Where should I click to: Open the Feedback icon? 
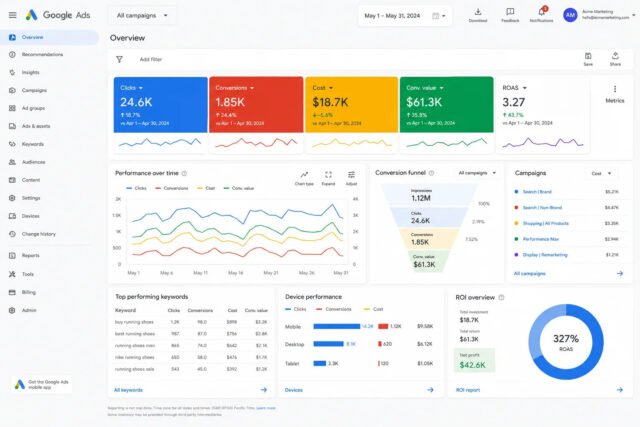tap(510, 15)
